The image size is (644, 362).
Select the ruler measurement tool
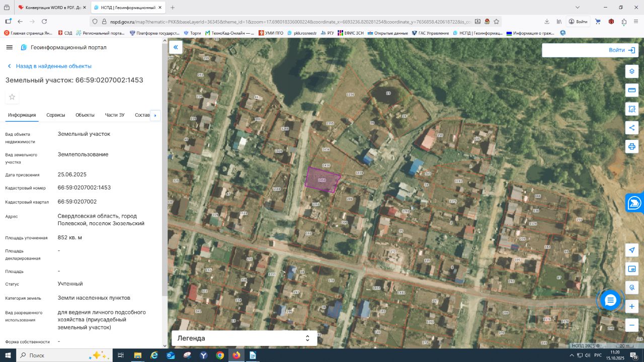click(x=632, y=90)
